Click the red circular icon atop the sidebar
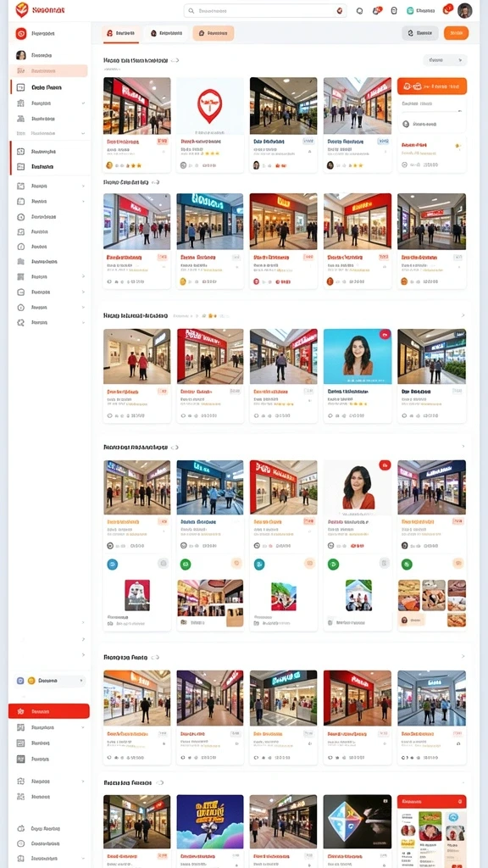The image size is (488, 868). point(21,34)
